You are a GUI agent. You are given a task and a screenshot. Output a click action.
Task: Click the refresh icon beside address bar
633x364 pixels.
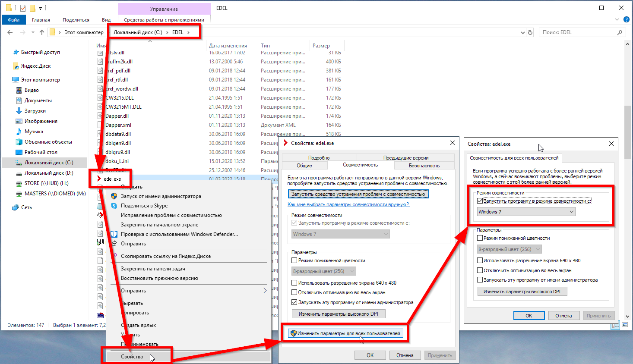point(530,32)
